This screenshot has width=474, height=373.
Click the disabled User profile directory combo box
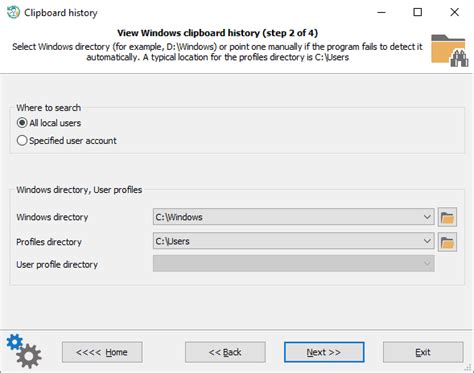(x=294, y=263)
